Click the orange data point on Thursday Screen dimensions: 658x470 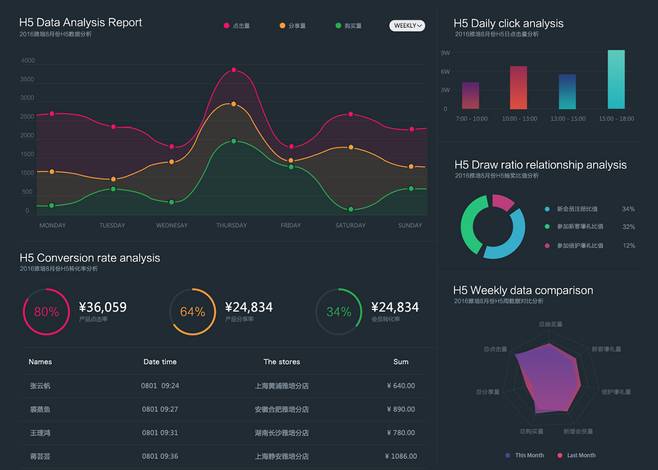pos(233,104)
